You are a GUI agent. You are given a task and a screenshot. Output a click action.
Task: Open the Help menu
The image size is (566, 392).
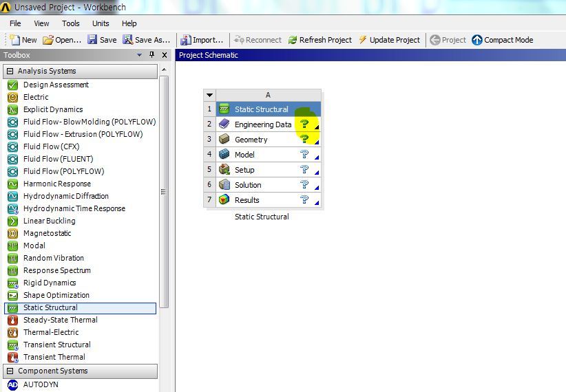(129, 23)
